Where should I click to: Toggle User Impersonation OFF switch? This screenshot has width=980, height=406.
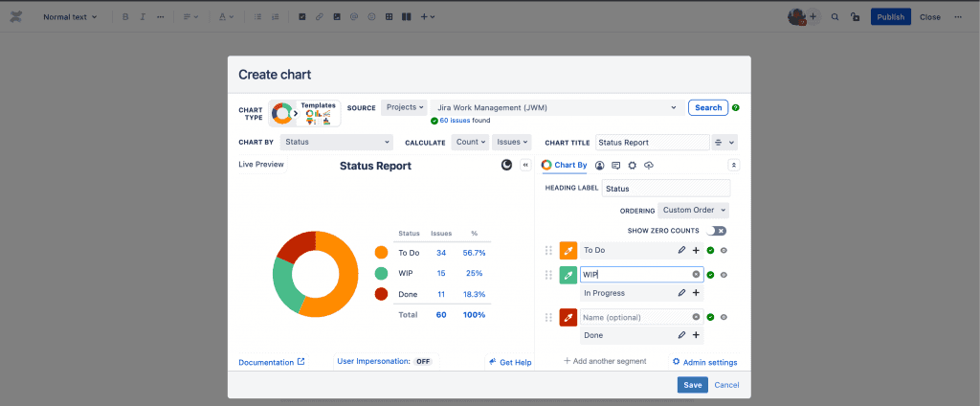[x=422, y=362]
